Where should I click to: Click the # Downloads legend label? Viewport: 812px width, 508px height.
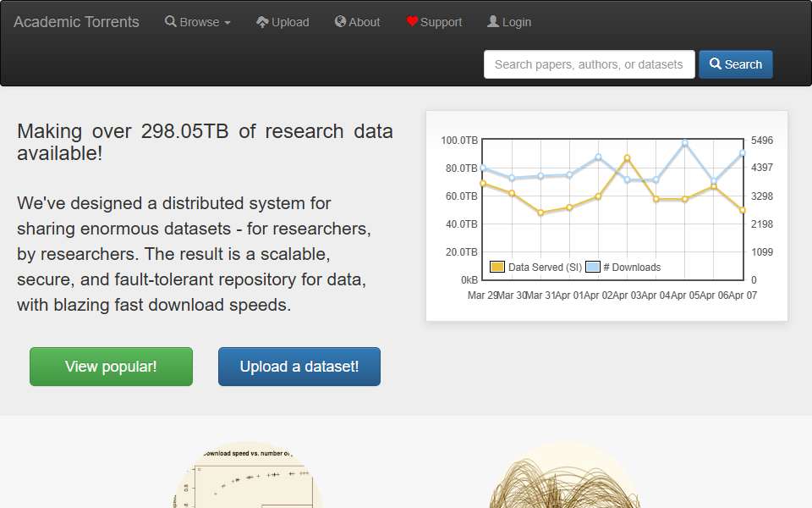(633, 268)
